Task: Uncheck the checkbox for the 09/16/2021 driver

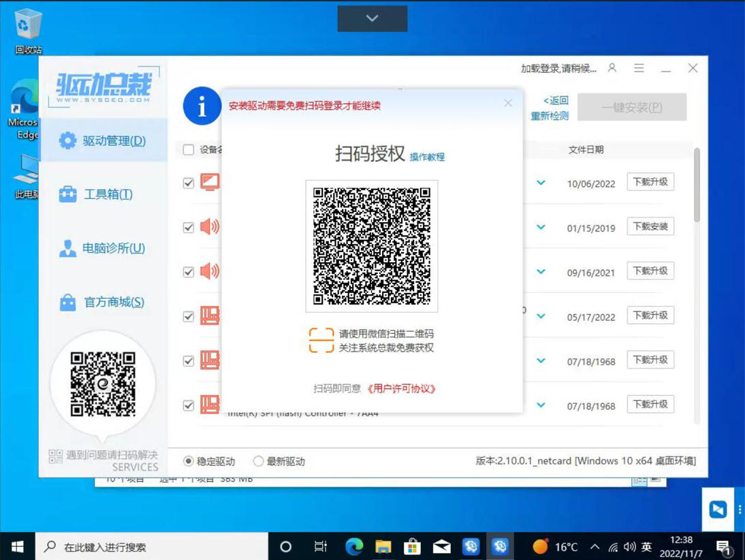Action: pyautogui.click(x=189, y=272)
